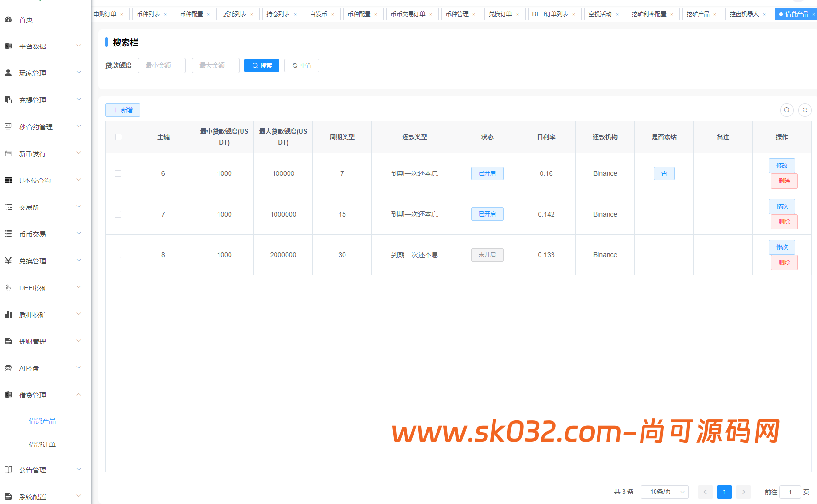Screen dimensions: 817x504
Task: Click 修改 for row 6
Action: point(782,166)
